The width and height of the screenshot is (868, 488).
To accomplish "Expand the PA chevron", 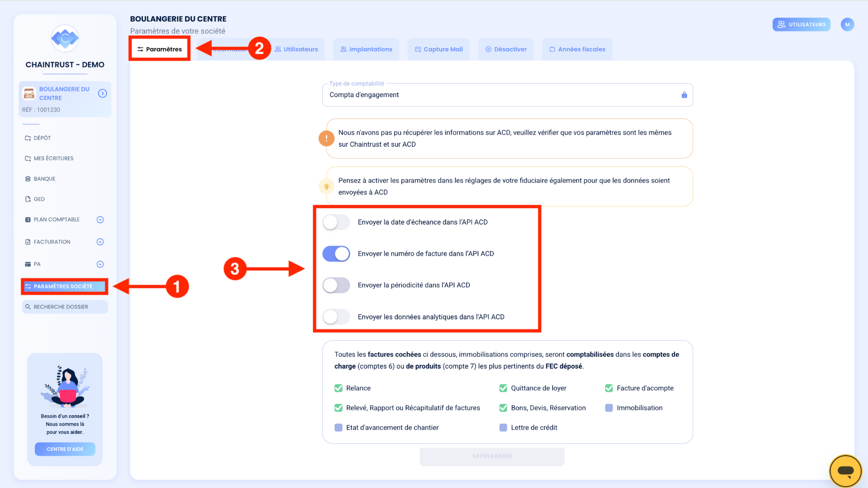I will (100, 264).
